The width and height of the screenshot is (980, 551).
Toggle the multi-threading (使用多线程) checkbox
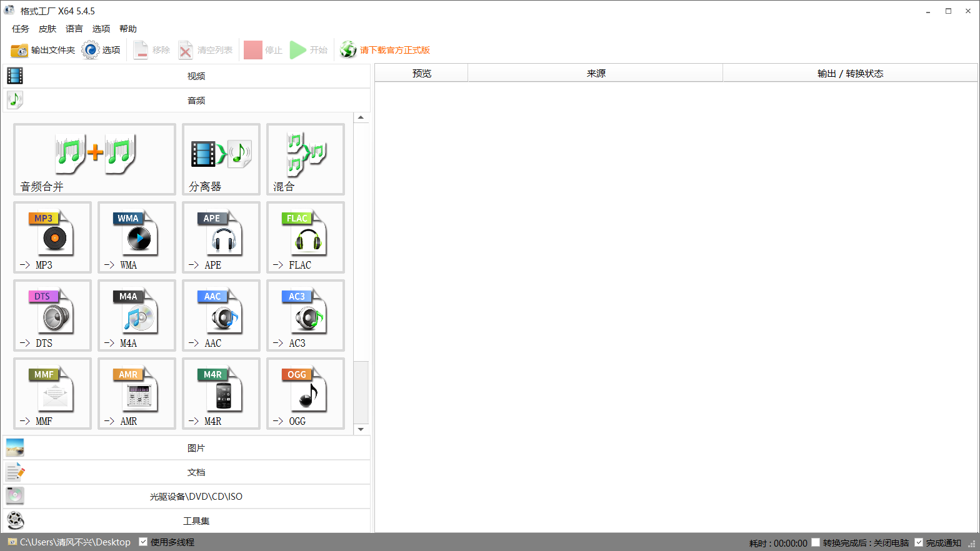(143, 542)
